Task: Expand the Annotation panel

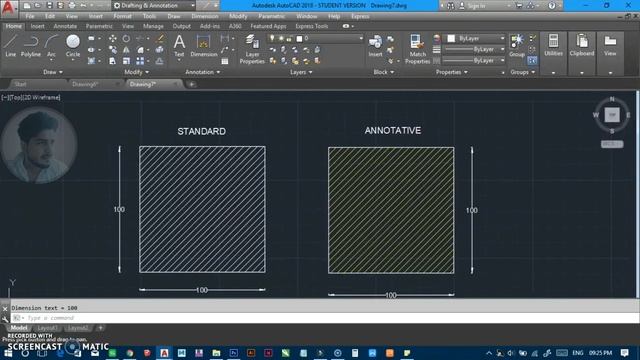Action: (x=202, y=72)
